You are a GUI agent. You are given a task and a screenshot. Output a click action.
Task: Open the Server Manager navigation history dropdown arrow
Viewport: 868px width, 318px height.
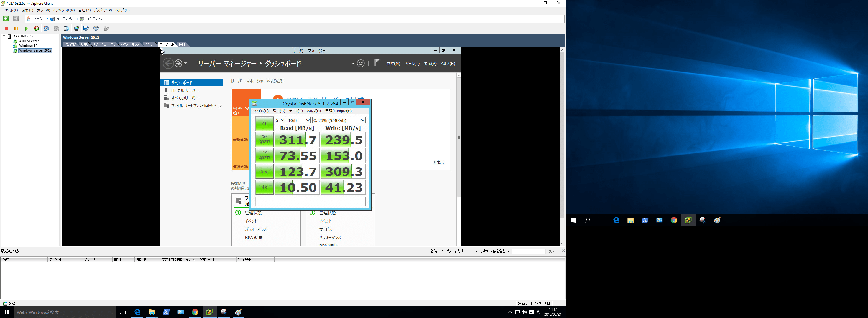[185, 63]
